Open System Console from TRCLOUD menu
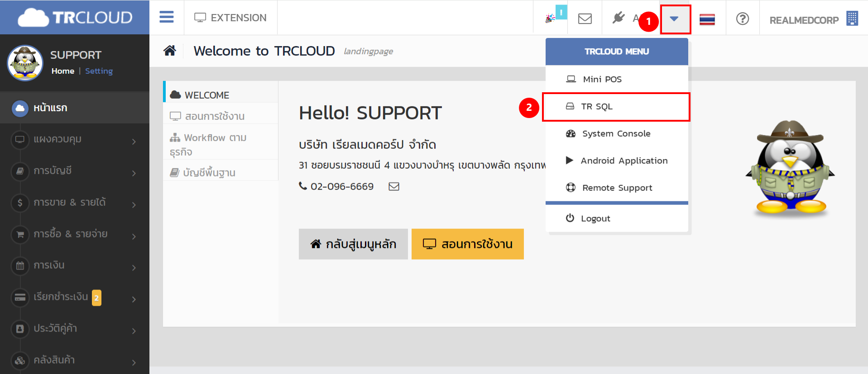Screen dimensions: 868x374 click(x=617, y=133)
